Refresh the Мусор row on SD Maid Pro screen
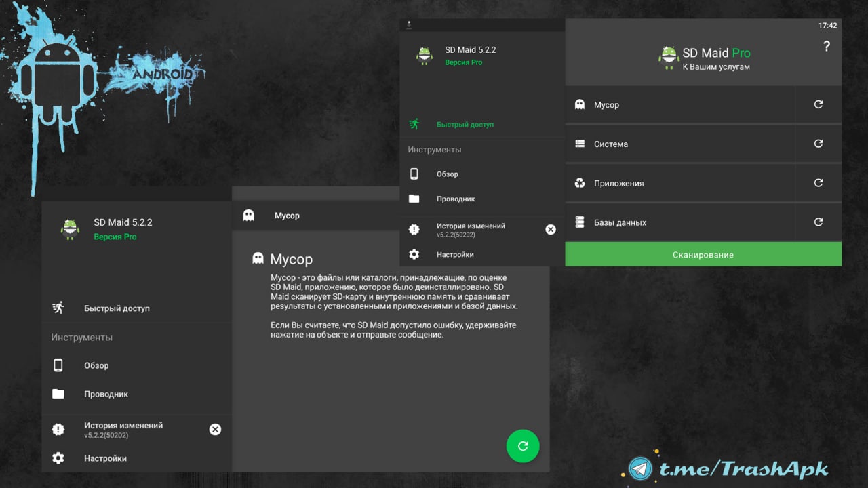 (818, 105)
